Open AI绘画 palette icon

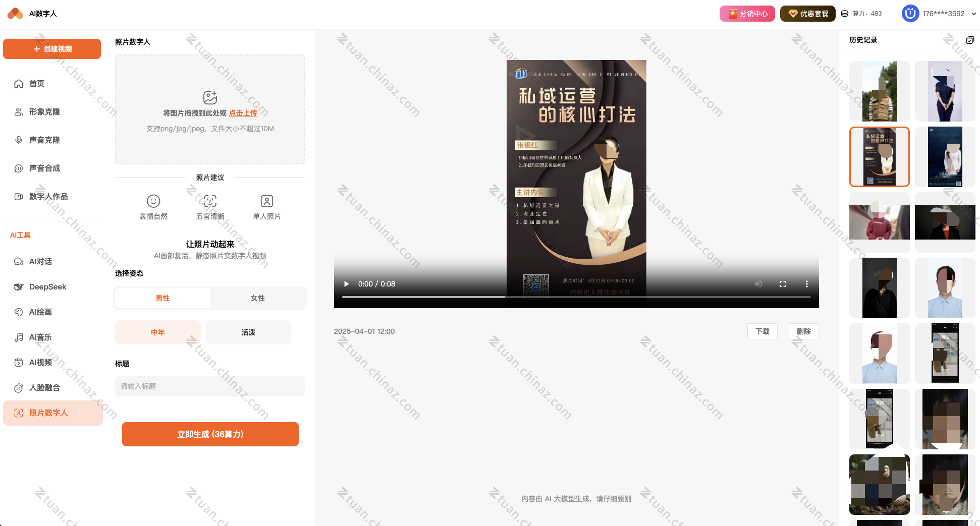tap(19, 312)
